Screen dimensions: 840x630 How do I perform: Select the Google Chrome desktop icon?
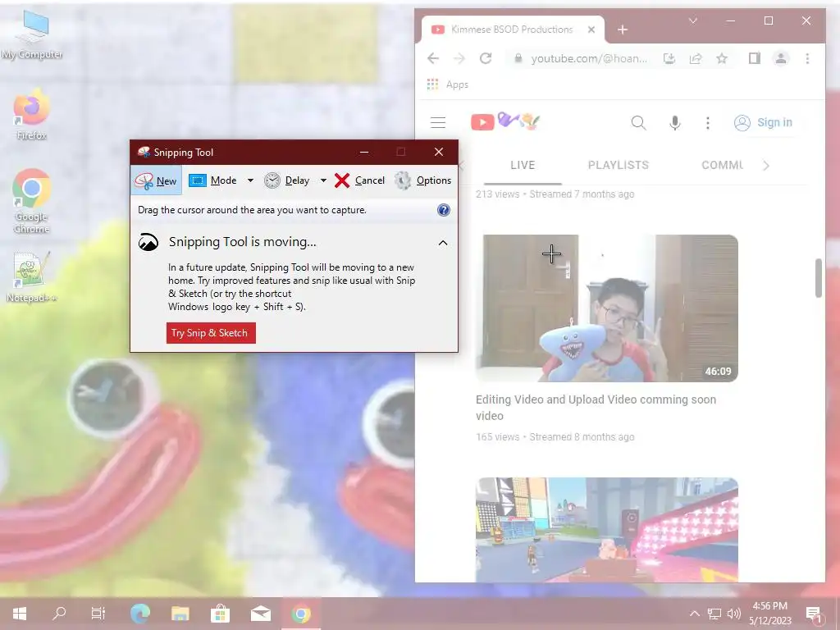(x=32, y=202)
